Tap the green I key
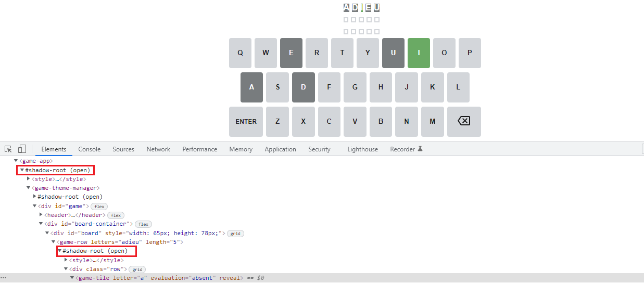This screenshot has height=283, width=644. tap(419, 53)
